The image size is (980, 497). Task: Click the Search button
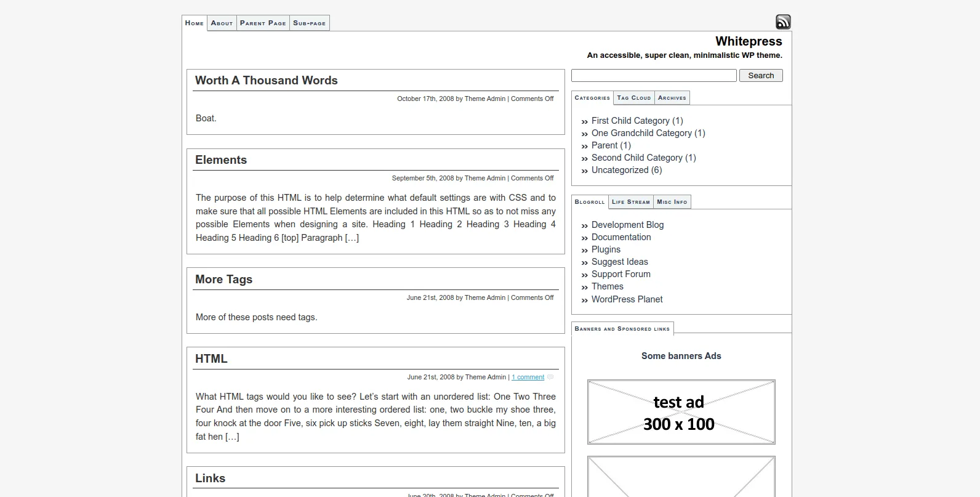(x=761, y=75)
